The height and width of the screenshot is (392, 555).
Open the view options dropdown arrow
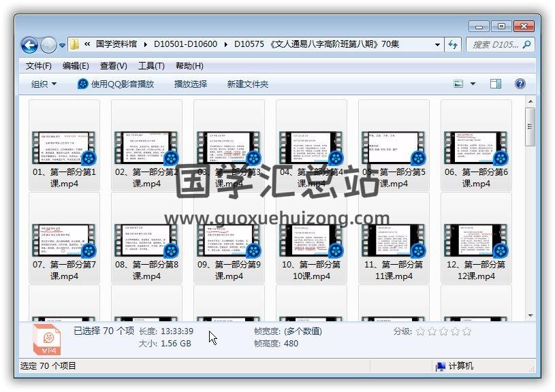[x=473, y=84]
